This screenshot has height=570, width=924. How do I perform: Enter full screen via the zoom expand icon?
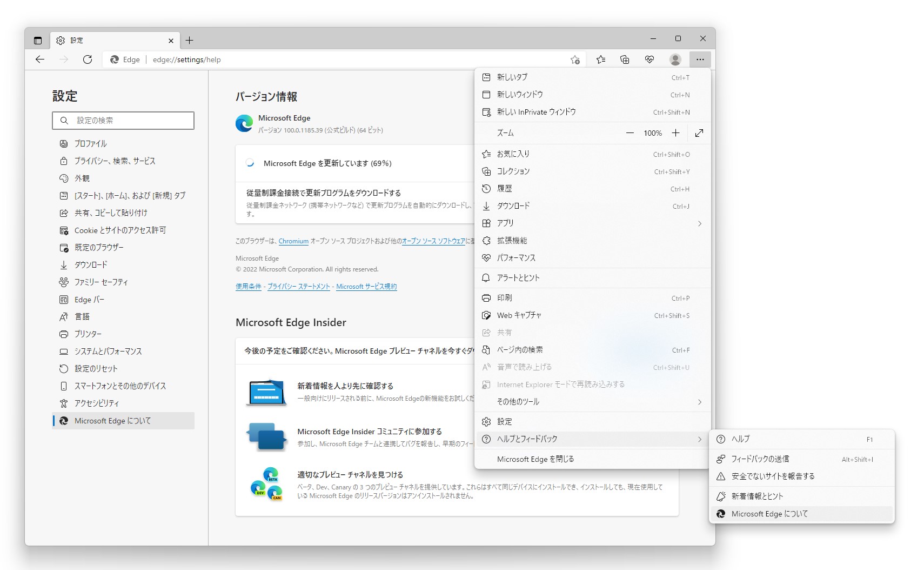699,132
